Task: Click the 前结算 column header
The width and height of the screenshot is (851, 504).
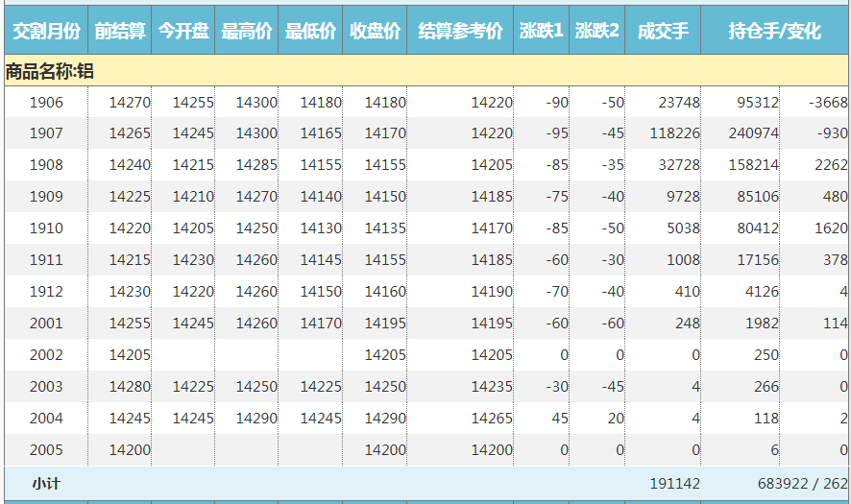Action: pyautogui.click(x=120, y=31)
